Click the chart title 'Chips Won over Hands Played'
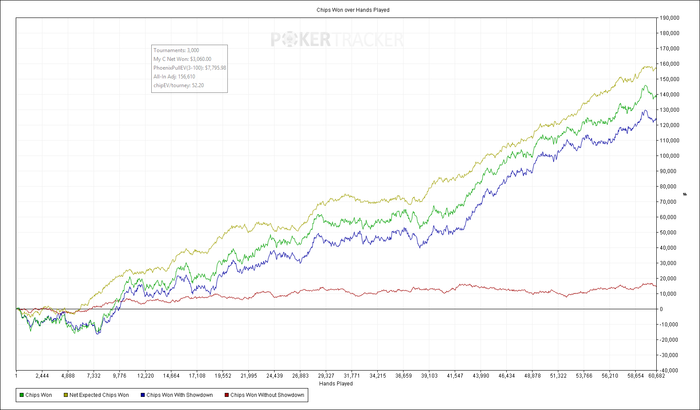Screen dimensions: 700x410 coord(353,10)
